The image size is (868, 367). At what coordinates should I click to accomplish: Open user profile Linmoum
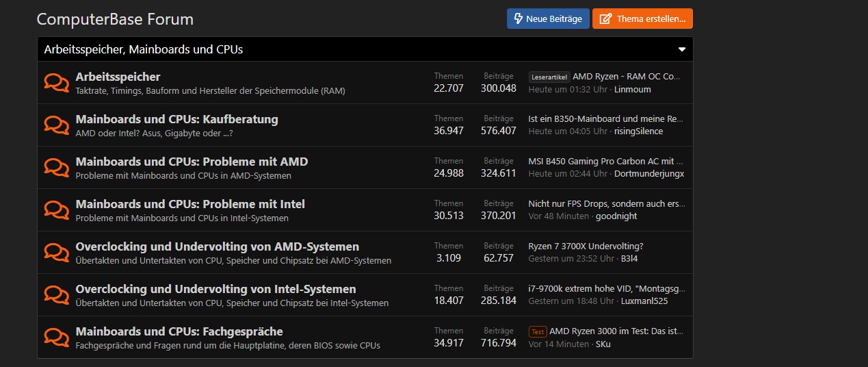tap(633, 90)
